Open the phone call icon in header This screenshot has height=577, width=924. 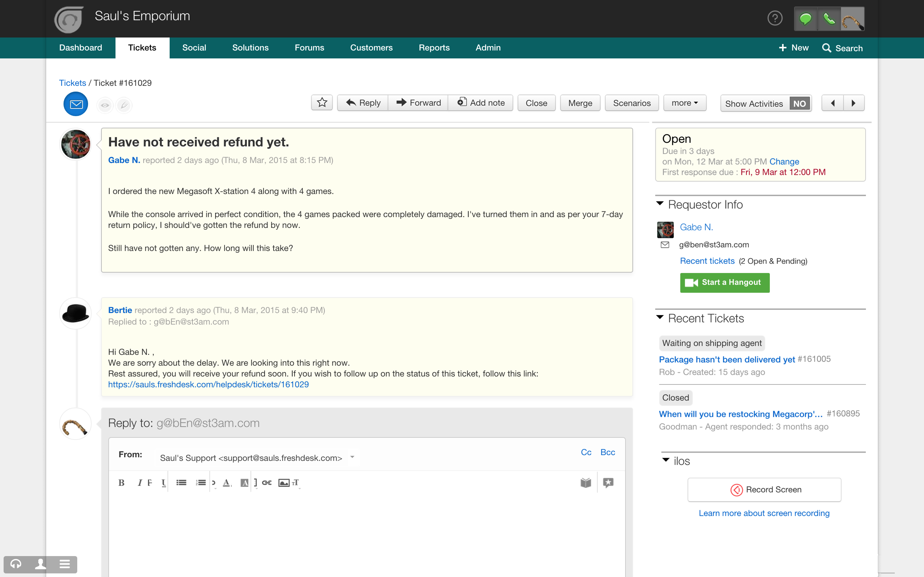[829, 19]
